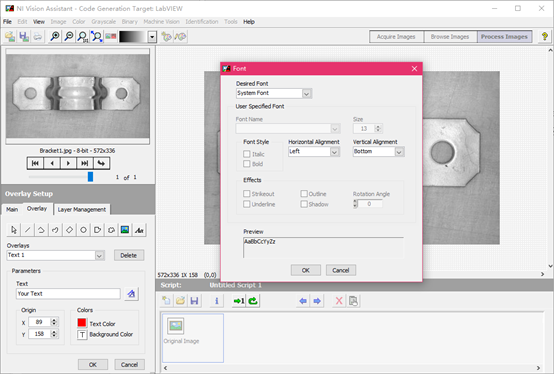Click the Save Image toolbar icon
This screenshot has height=374, width=554.
[24, 36]
